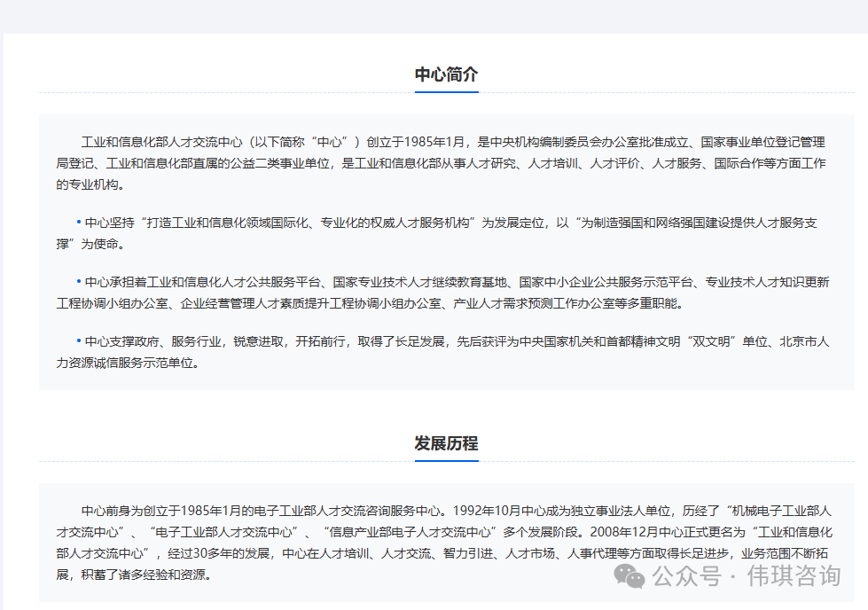Click the text 信息产业部电子人才交流中心
The height and width of the screenshot is (610, 868).
click(x=411, y=532)
